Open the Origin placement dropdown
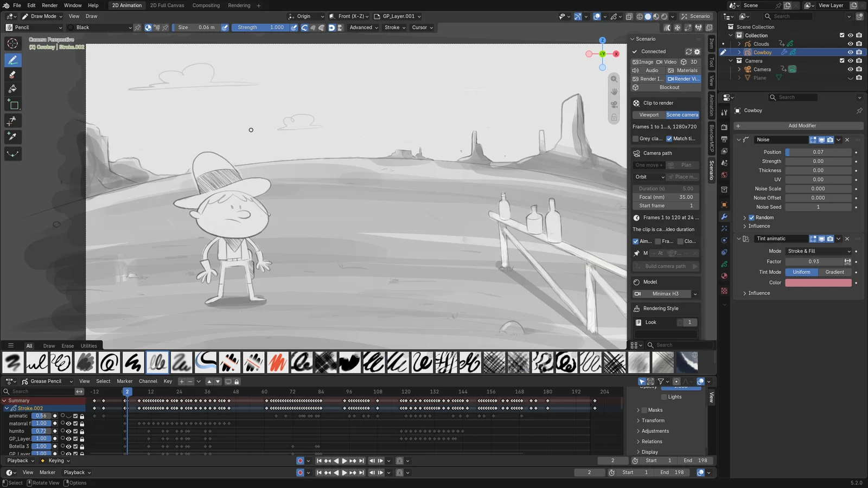 click(306, 16)
